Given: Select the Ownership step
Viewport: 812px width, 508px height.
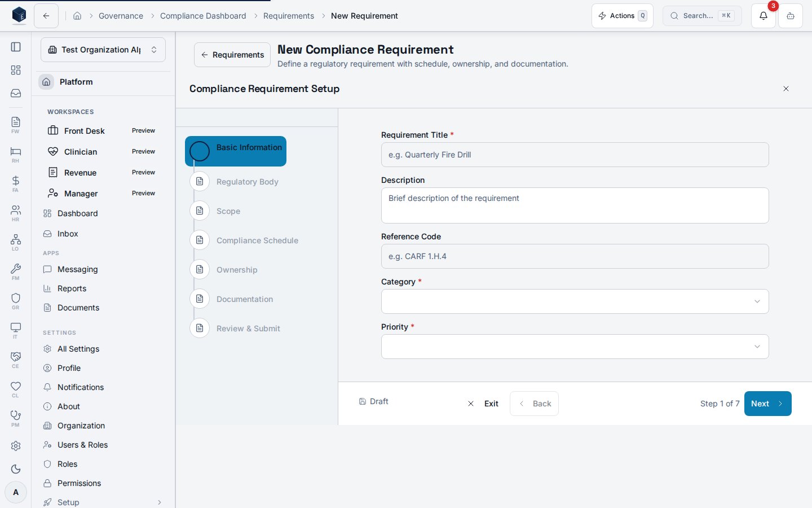Looking at the screenshot, I should tap(224, 270).
